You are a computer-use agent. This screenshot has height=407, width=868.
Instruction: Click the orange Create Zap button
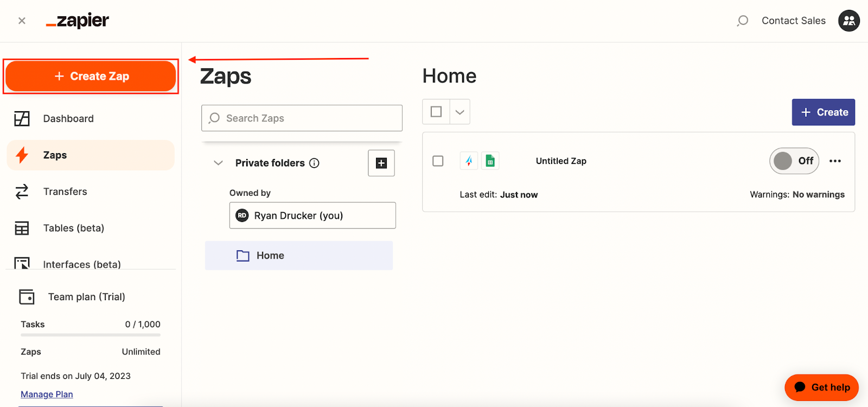(91, 76)
